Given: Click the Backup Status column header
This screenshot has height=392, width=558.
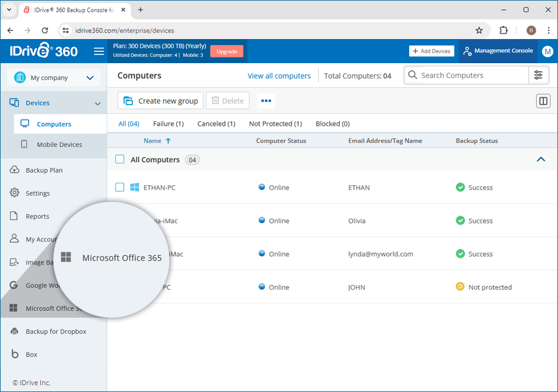Looking at the screenshot, I should (477, 141).
